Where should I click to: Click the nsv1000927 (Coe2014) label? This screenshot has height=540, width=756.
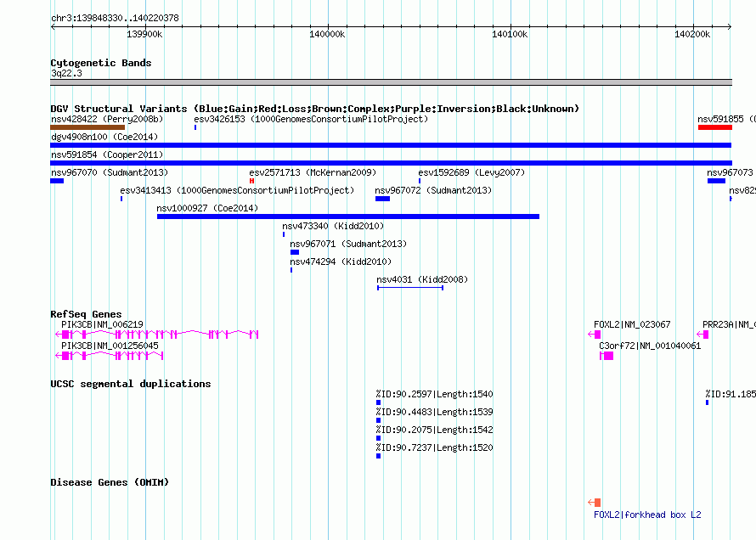(207, 208)
